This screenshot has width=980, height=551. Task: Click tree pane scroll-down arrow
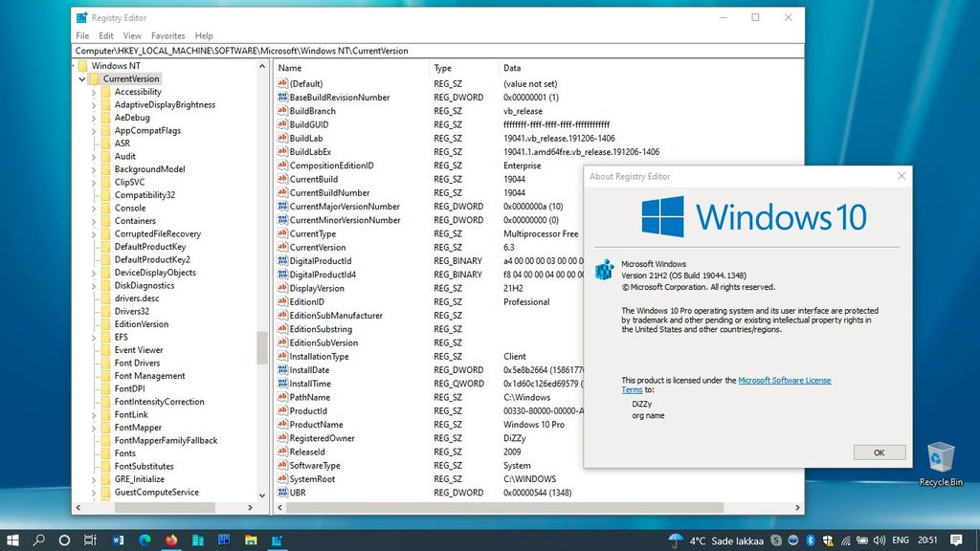click(262, 495)
